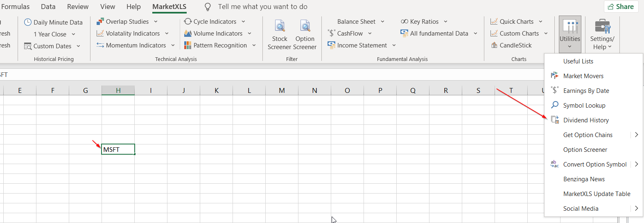Screen dimensions: 644x223
Task: Click Income Statement icon
Action: [331, 45]
